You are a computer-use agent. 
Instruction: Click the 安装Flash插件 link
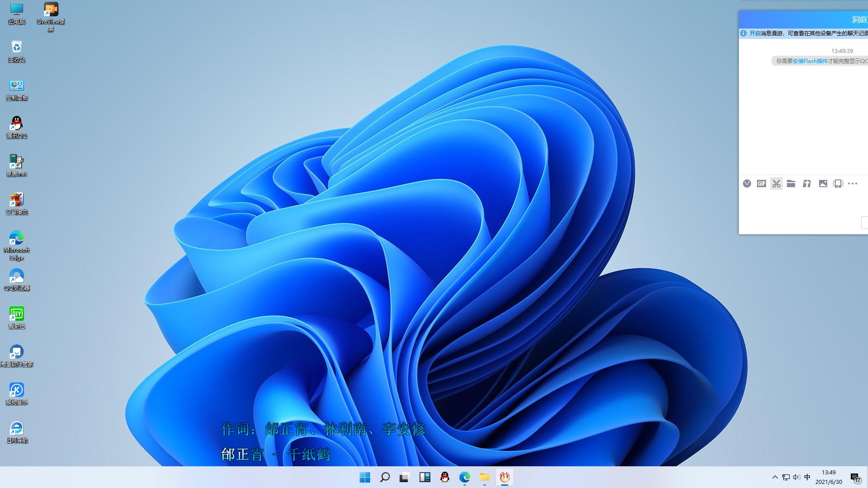pos(811,60)
